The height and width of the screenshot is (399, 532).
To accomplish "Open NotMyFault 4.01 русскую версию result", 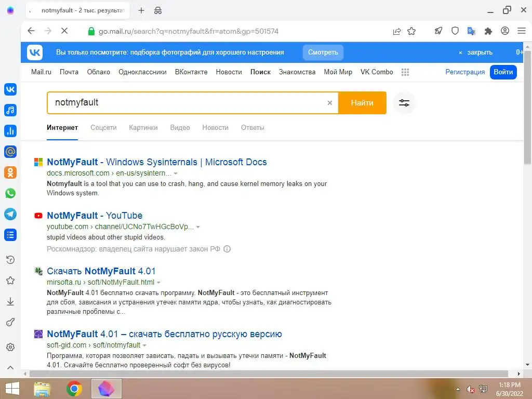I will coord(164,334).
